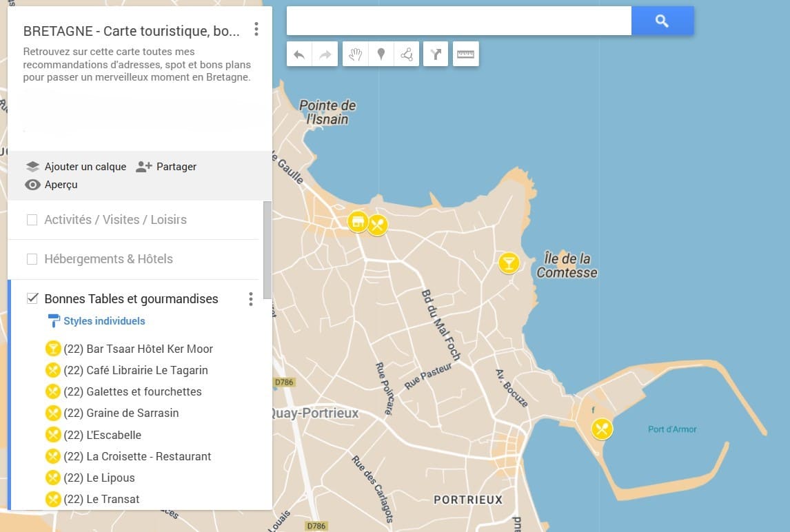
Task: Click the fork icon beside L'Escabelle
Action: click(53, 435)
